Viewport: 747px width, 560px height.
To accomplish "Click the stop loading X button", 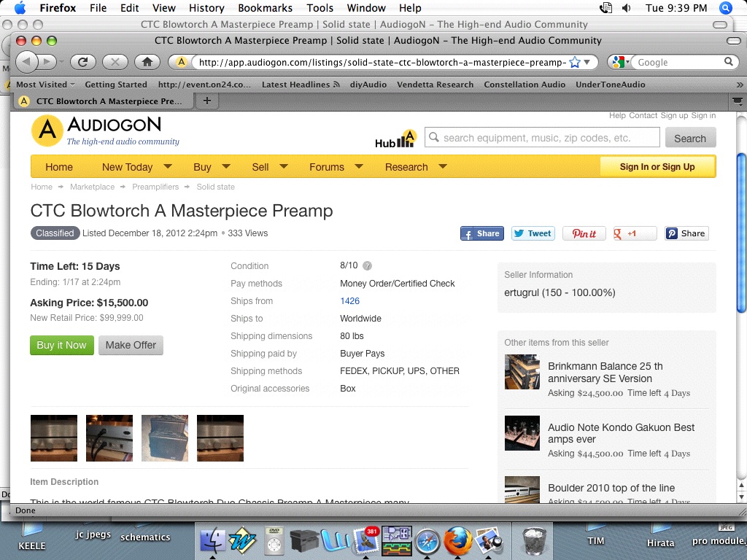I will point(115,61).
